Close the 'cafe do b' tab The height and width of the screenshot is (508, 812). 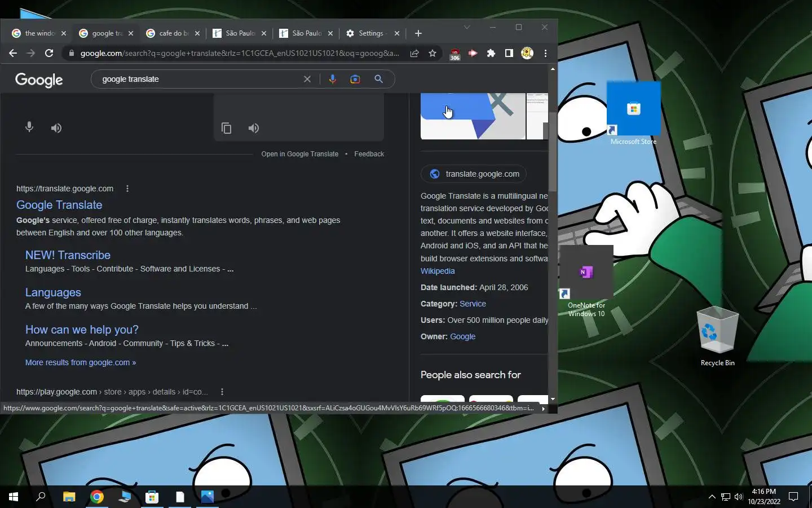pos(197,33)
